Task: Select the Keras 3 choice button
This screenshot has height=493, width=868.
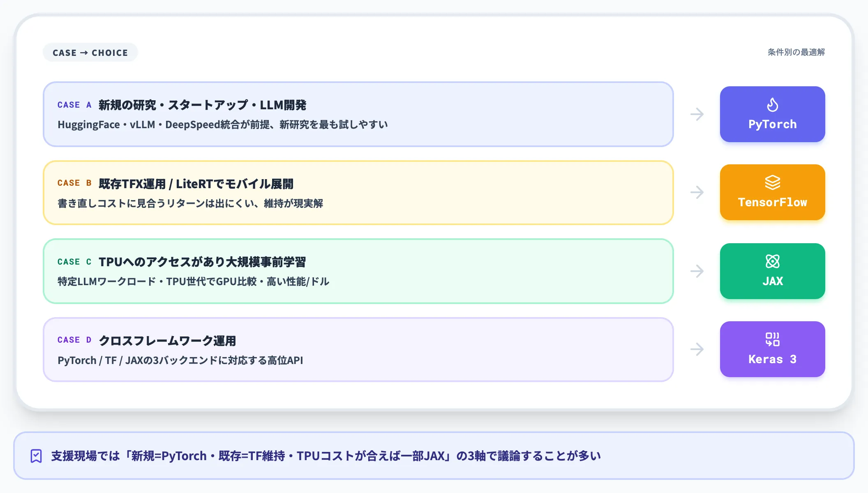Action: (x=772, y=349)
